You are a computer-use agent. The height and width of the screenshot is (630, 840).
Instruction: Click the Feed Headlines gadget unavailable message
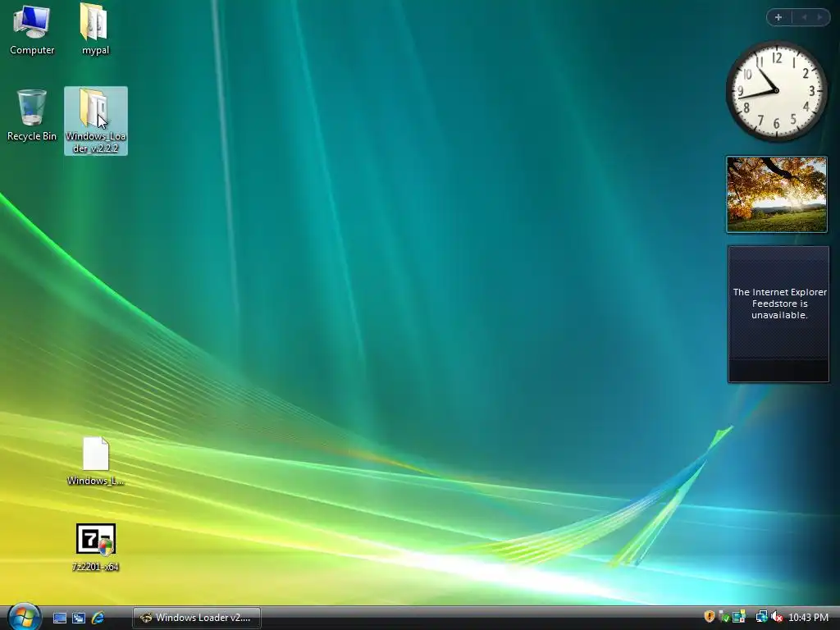click(779, 304)
